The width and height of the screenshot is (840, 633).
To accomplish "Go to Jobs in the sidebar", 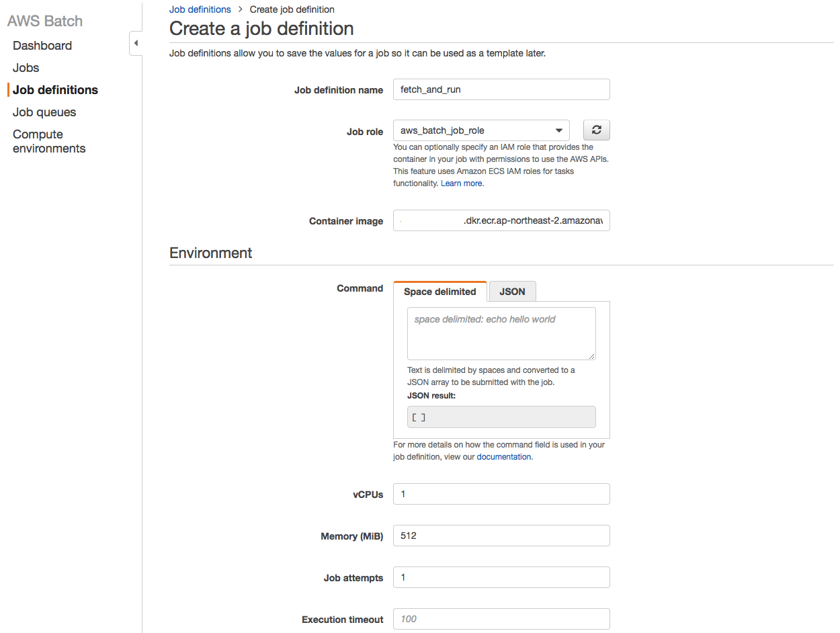I will [26, 68].
